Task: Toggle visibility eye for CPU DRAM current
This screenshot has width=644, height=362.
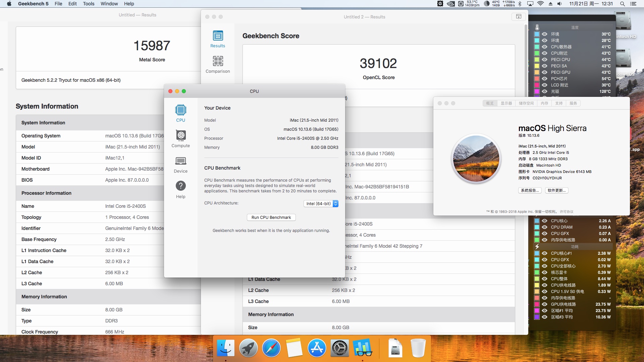Action: (x=544, y=227)
